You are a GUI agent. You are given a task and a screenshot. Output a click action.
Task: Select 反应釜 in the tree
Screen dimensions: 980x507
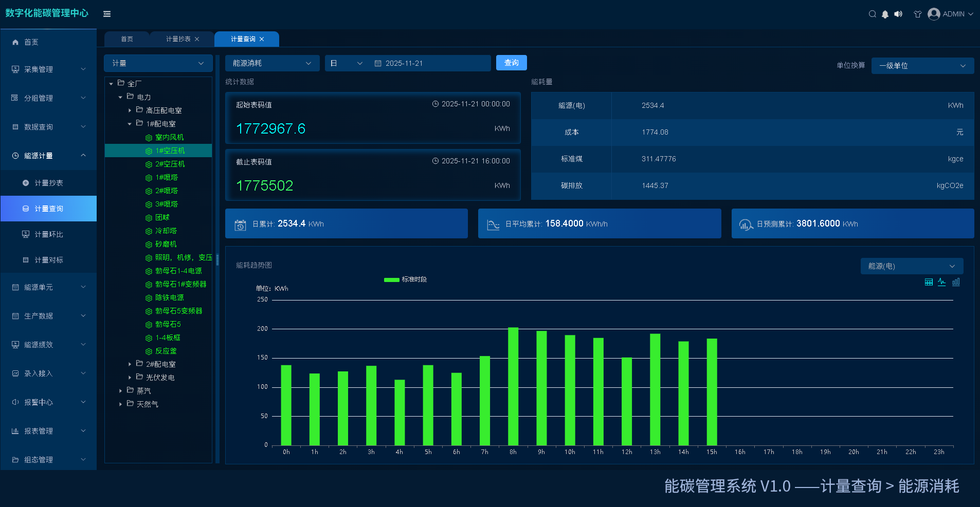pos(166,351)
